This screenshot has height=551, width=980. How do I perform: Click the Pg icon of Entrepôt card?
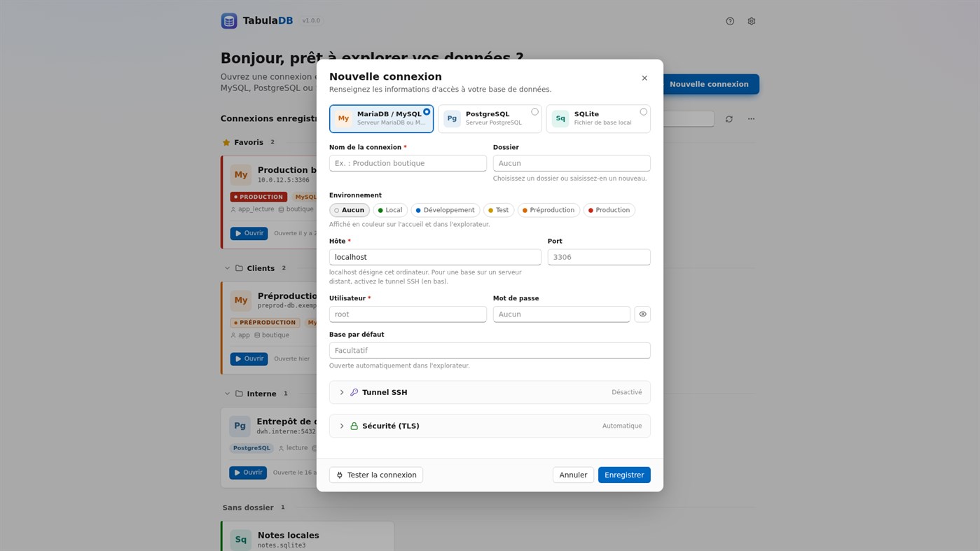click(240, 426)
